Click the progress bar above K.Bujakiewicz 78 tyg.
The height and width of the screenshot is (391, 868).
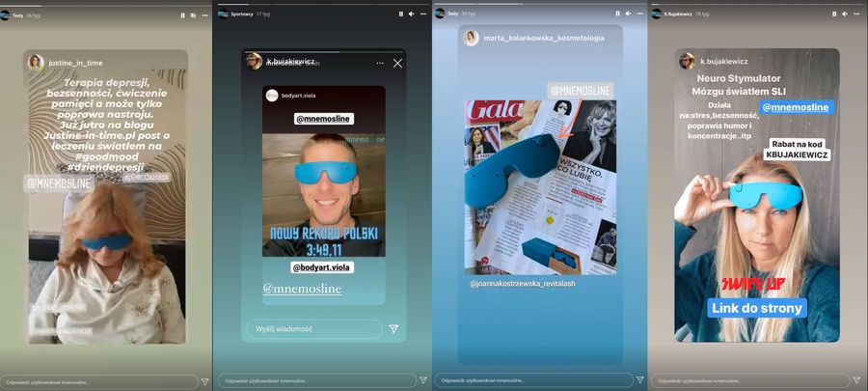coord(757,4)
